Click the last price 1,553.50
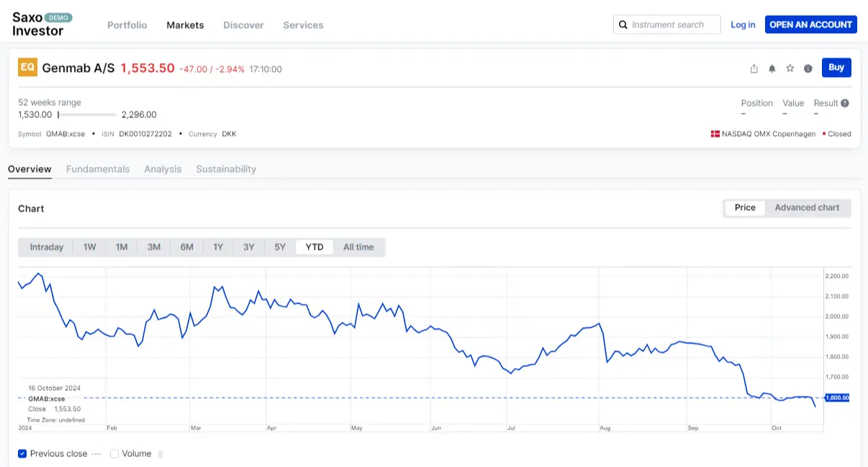868x467 pixels. click(x=148, y=68)
